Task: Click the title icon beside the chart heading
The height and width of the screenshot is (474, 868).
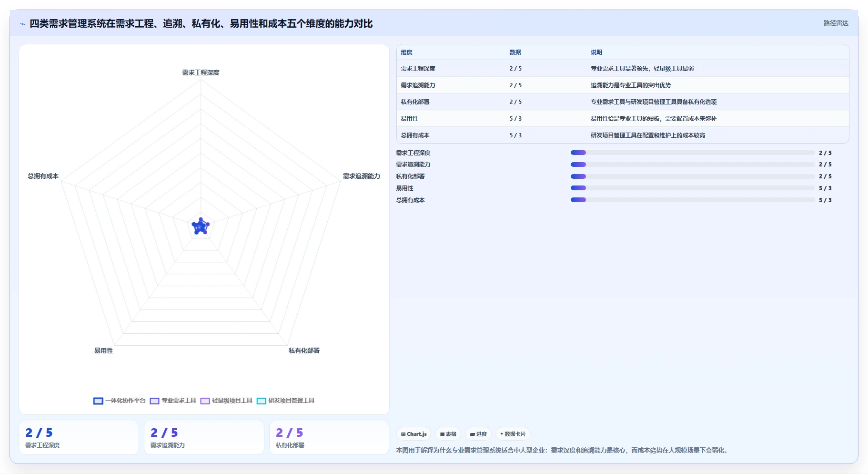Action: [22, 24]
